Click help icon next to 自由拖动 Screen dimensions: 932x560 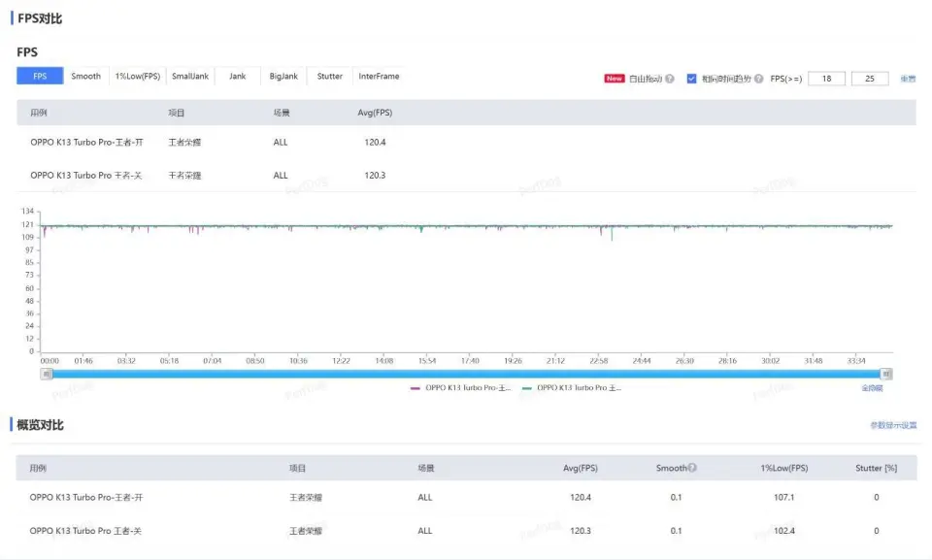(670, 79)
